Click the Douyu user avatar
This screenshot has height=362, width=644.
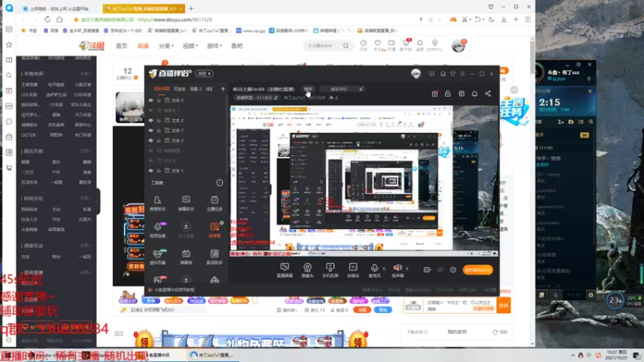[458, 46]
